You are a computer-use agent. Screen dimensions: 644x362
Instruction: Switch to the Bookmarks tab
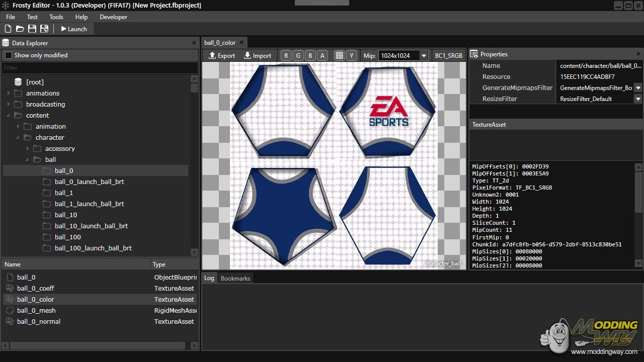(x=235, y=279)
